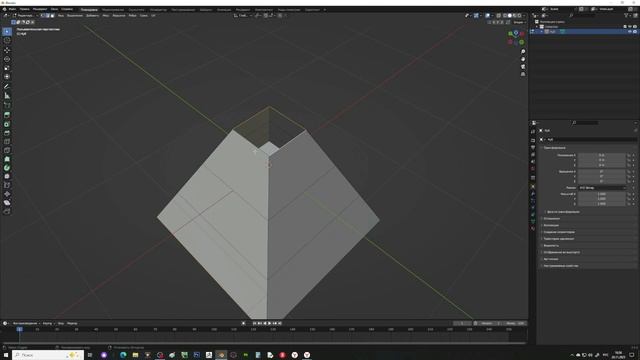
Task: Open the object interaction mode dropdown
Action: point(25,16)
